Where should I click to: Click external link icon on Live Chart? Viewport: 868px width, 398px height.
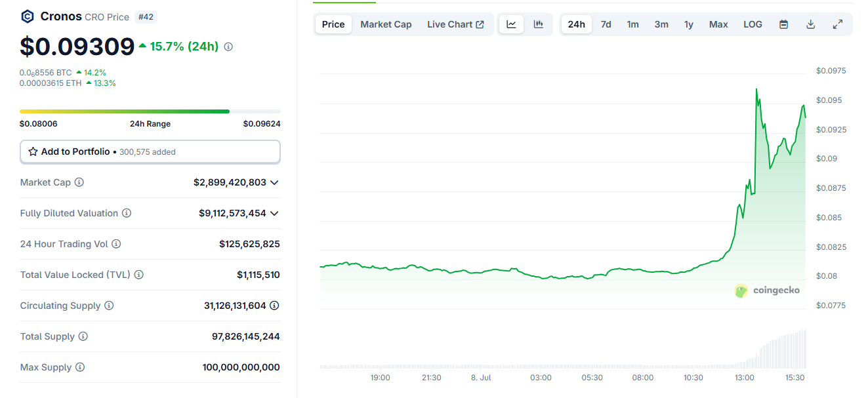click(480, 24)
